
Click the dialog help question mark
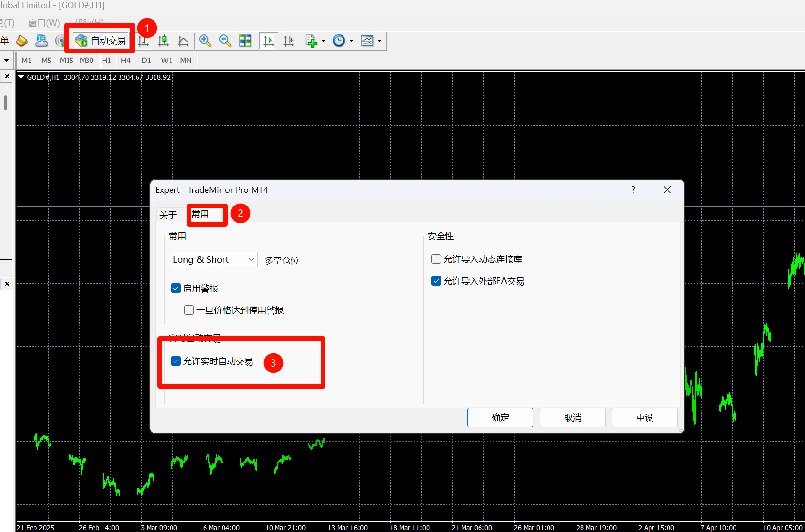[633, 190]
